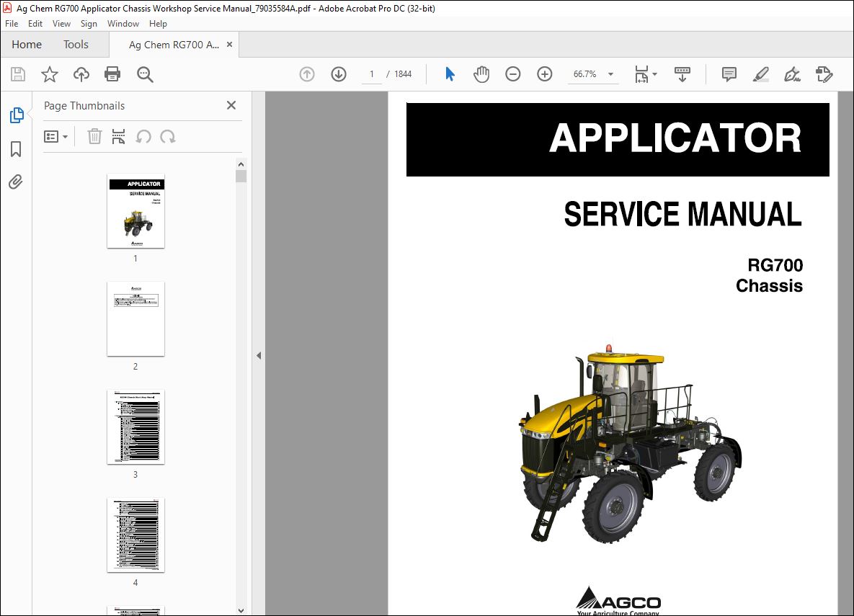Image resolution: width=854 pixels, height=616 pixels.
Task: Click the 66.7% zoom value field
Action: (585, 74)
